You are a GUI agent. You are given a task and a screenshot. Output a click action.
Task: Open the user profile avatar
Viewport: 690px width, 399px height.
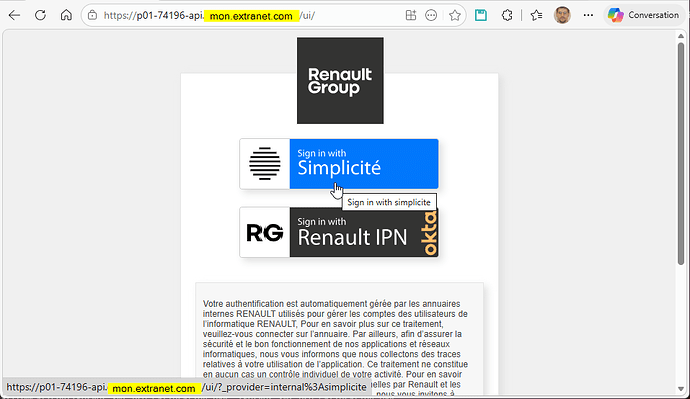[x=562, y=15]
